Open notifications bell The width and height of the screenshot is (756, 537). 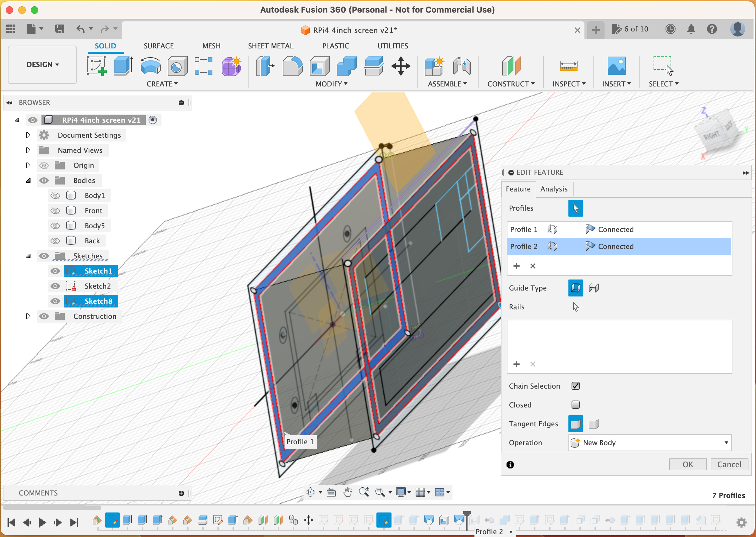click(x=691, y=29)
